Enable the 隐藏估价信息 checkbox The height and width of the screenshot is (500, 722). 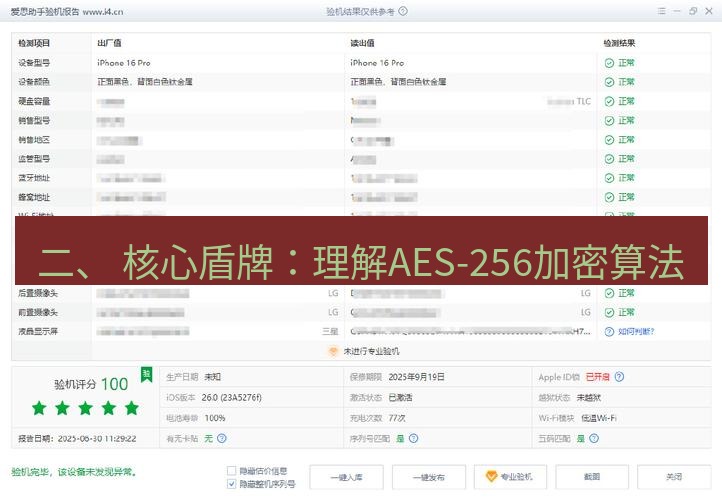click(232, 471)
